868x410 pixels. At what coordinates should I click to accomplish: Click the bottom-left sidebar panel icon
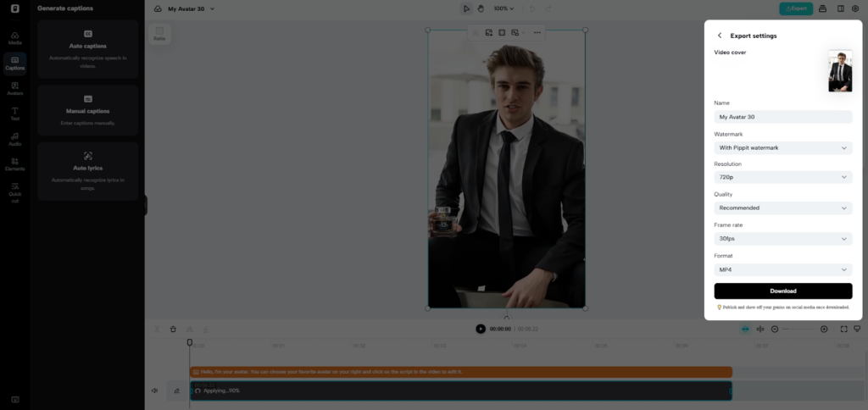coord(15,400)
